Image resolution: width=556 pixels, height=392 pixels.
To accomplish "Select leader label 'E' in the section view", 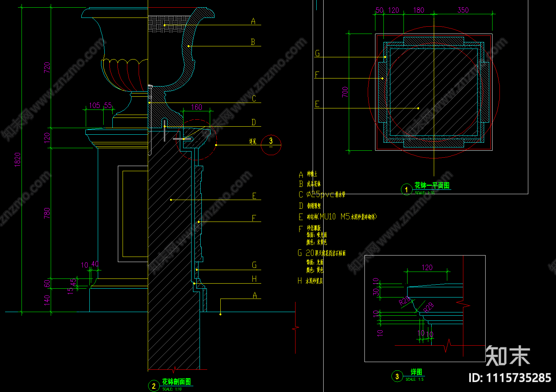I will pyautogui.click(x=254, y=196).
